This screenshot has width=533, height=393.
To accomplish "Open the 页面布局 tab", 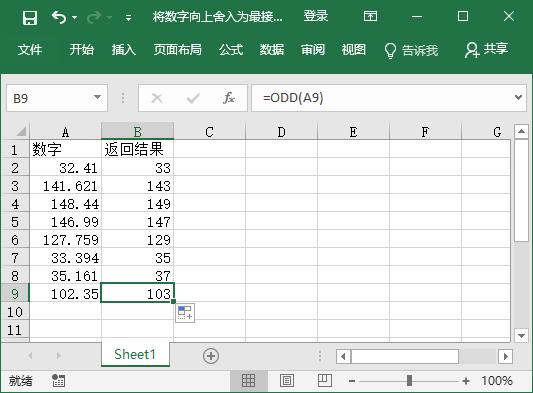I will 177,50.
